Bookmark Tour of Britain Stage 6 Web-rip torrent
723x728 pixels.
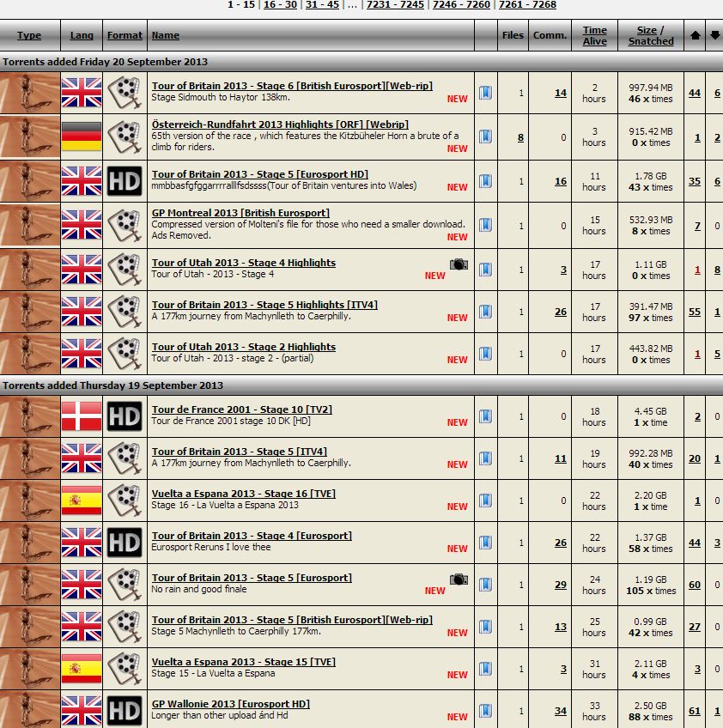pos(485,93)
